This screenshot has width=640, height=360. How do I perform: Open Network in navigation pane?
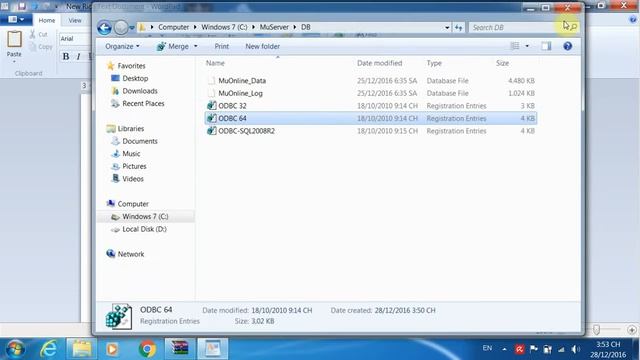pos(131,254)
